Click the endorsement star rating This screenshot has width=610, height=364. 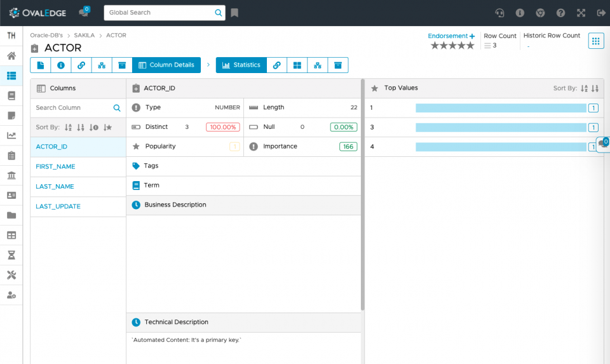(x=452, y=46)
